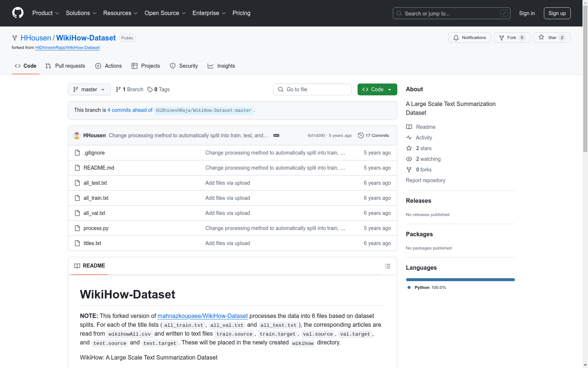Click the Python blue language dot
Image resolution: width=588 pixels, height=368 pixels.
409,287
